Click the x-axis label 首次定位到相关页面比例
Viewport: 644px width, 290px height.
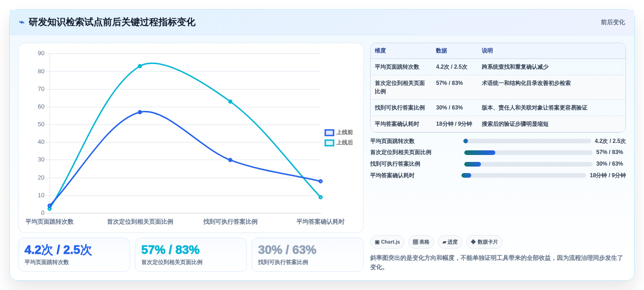tap(140, 222)
